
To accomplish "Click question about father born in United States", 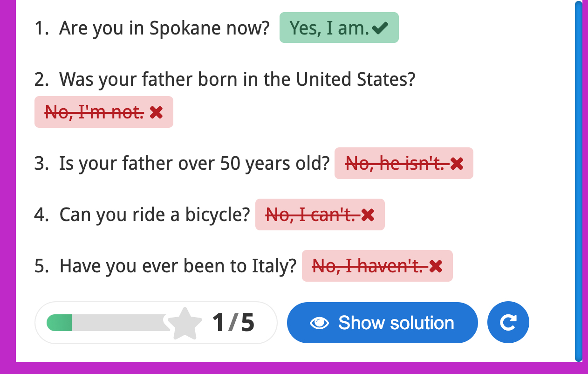I will pyautogui.click(x=237, y=79).
